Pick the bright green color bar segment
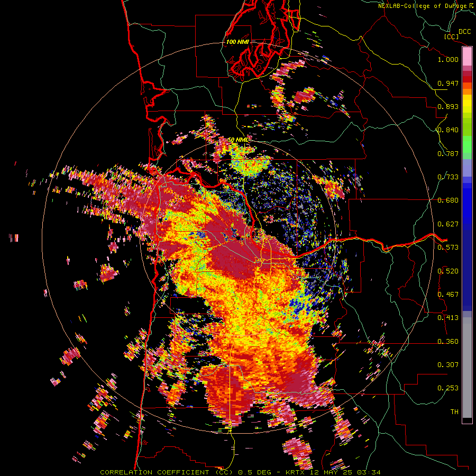The image size is (476, 476). (x=467, y=144)
